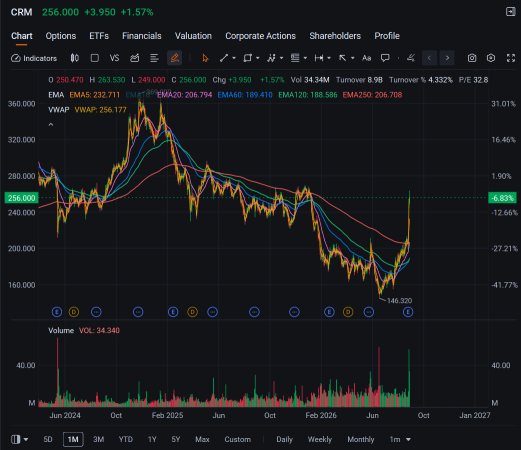The height and width of the screenshot is (450, 521).
Task: Expand the line tool options arrow
Action: 234,58
